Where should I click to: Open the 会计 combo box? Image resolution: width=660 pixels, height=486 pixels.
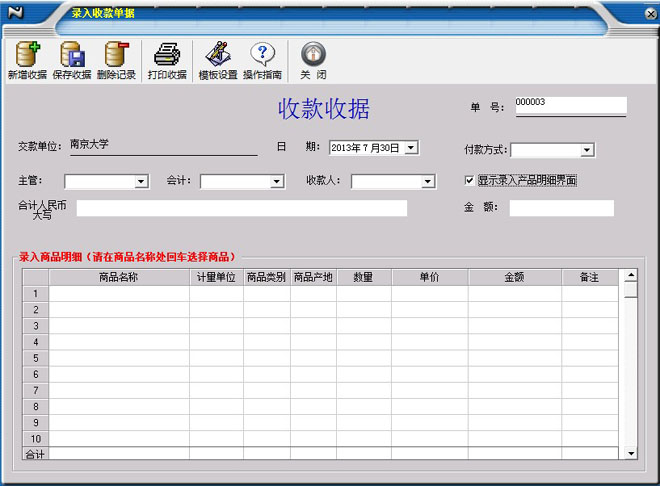pyautogui.click(x=277, y=182)
